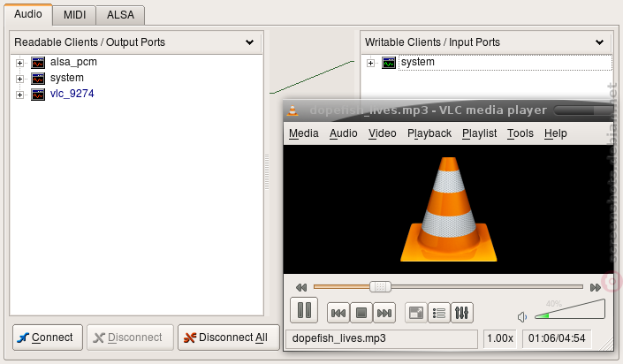Image resolution: width=623 pixels, height=364 pixels.
Task: Click the slower rewind arrows in VLC
Action: (301, 287)
